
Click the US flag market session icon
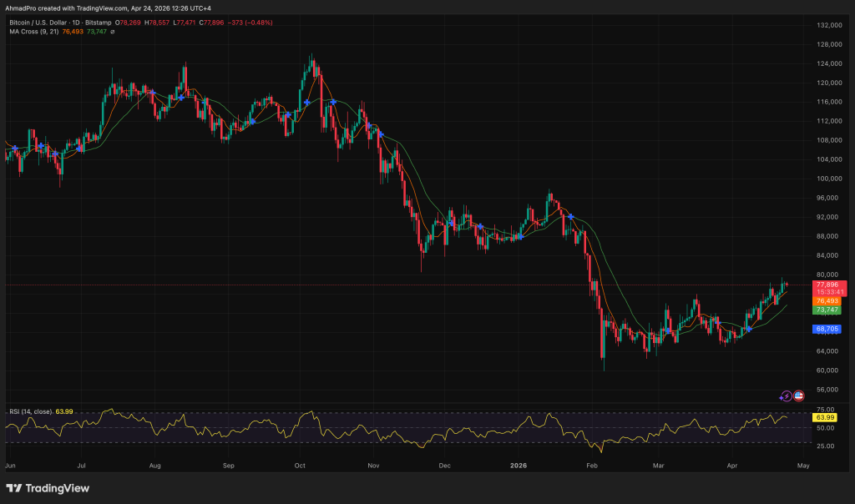pyautogui.click(x=799, y=396)
